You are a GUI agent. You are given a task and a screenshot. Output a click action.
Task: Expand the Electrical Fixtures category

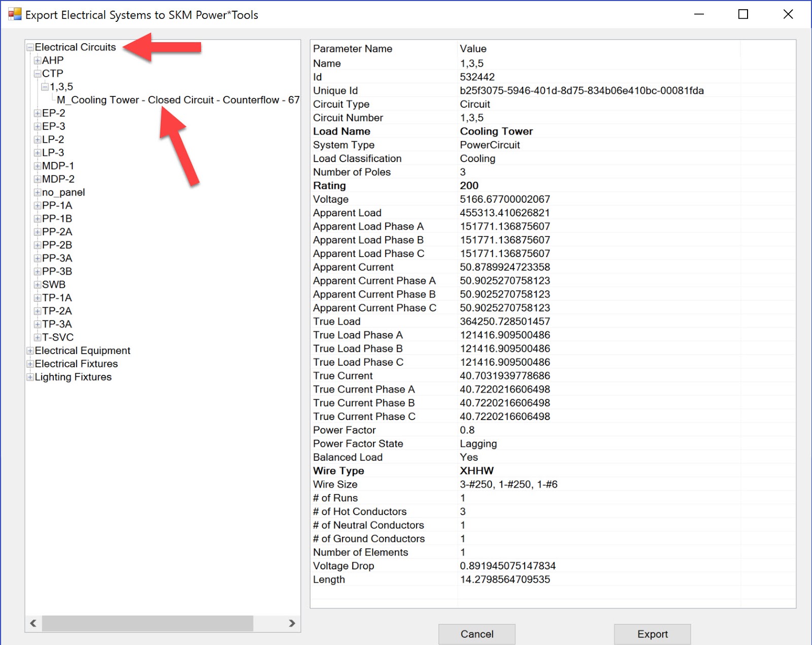30,364
